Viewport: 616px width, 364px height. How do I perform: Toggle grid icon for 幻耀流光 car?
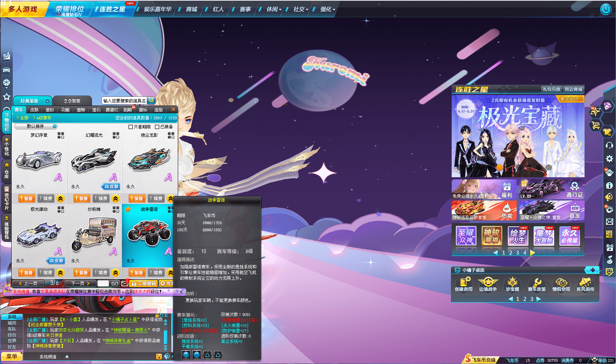point(116,135)
